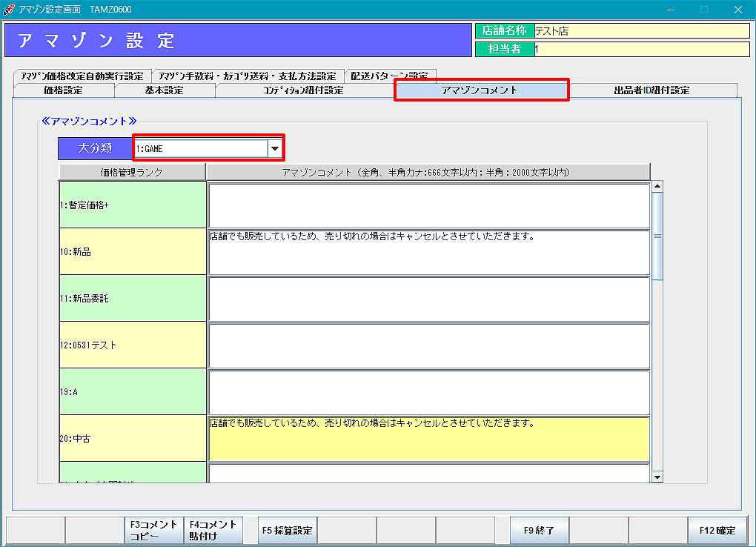
Task: Click the scrollbar down arrow in comment list
Action: [657, 477]
